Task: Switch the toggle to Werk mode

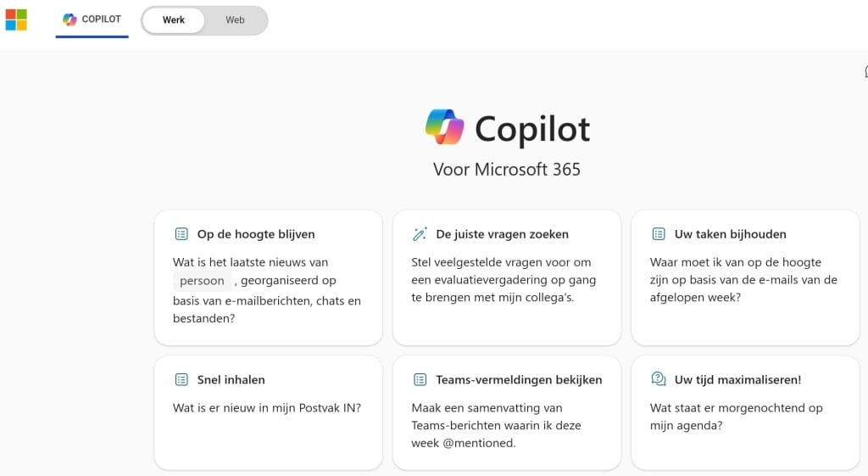Action: [173, 20]
